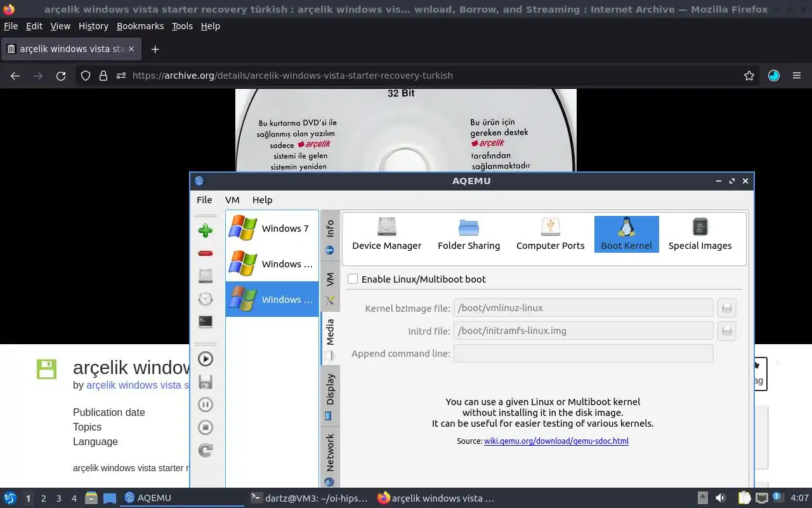Follow the uploader link after 'by'
Image resolution: width=812 pixels, height=508 pixels.
(138, 385)
